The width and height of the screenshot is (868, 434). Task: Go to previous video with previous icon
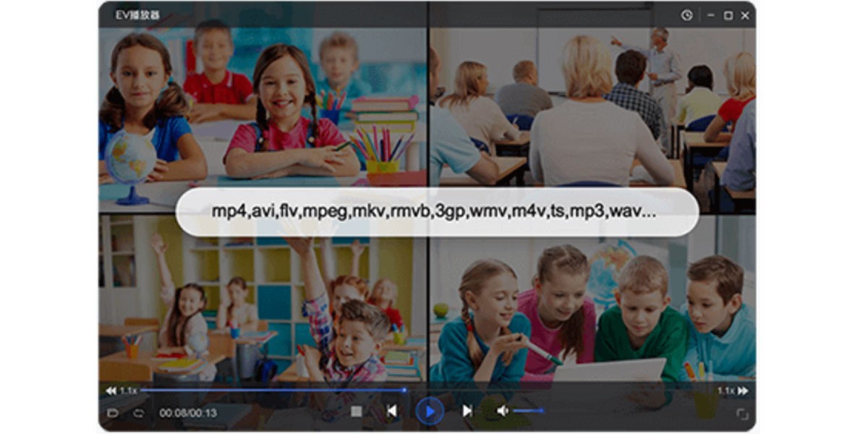point(391,409)
